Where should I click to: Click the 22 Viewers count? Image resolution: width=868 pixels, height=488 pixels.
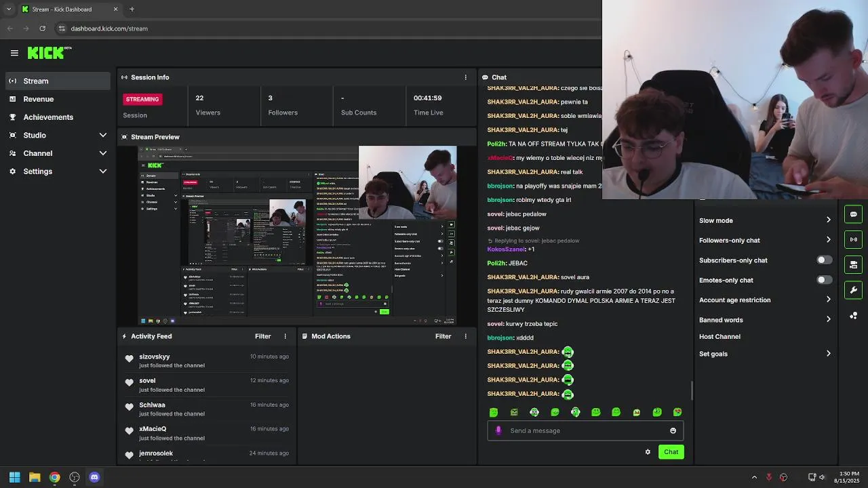point(199,98)
